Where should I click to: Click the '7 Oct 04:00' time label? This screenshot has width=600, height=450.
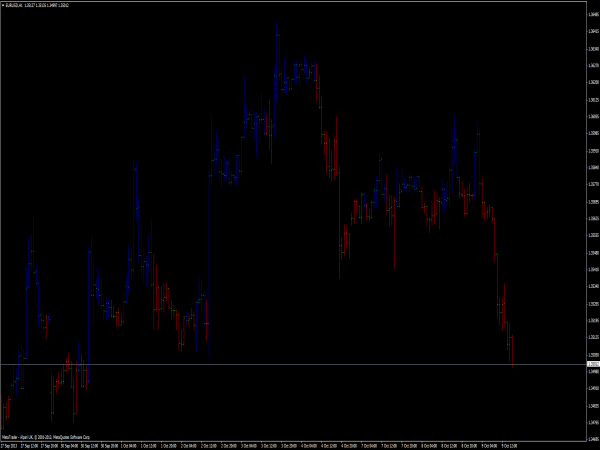(x=369, y=446)
